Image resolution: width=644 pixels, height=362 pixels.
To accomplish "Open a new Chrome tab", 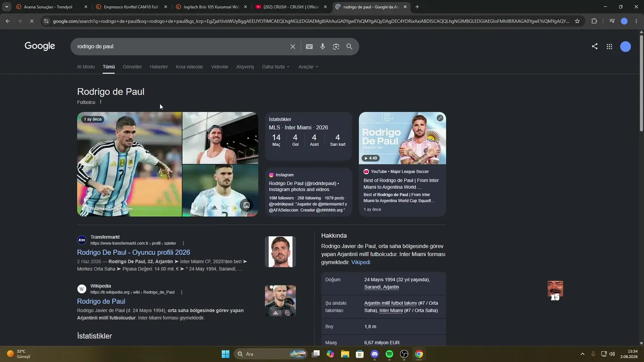I will 417,7.
